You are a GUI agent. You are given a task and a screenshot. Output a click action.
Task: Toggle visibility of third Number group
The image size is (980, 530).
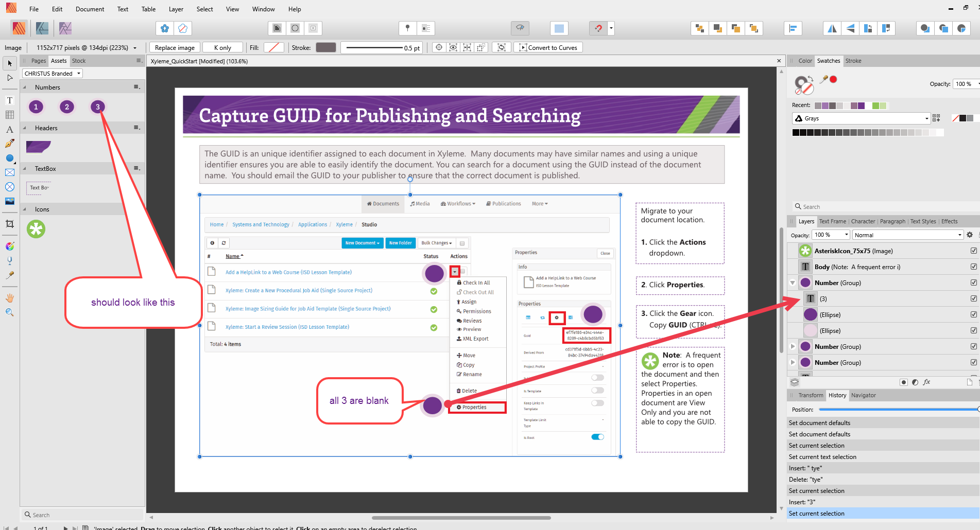[x=974, y=362]
